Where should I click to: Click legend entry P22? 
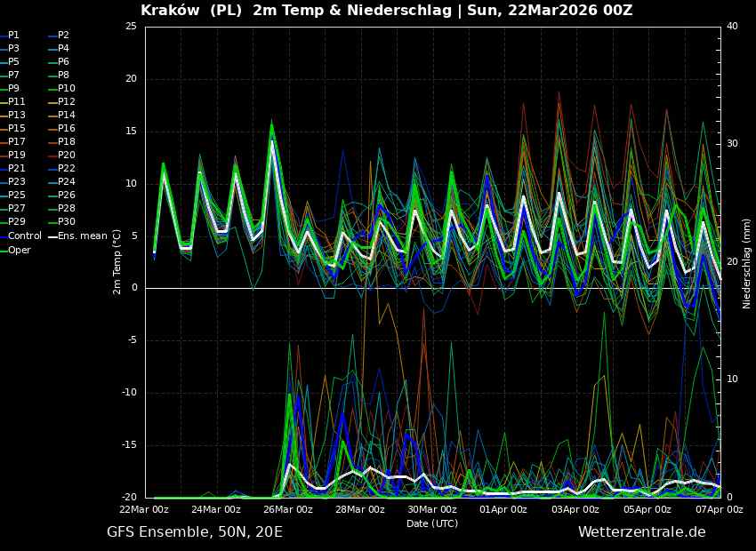coord(61,168)
